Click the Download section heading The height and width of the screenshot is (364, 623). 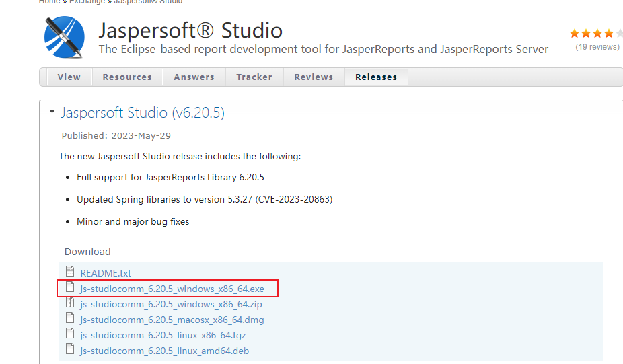87,252
